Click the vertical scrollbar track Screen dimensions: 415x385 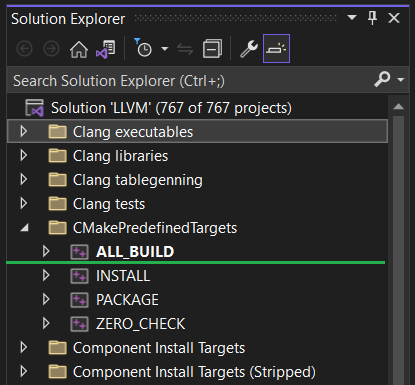point(399,250)
